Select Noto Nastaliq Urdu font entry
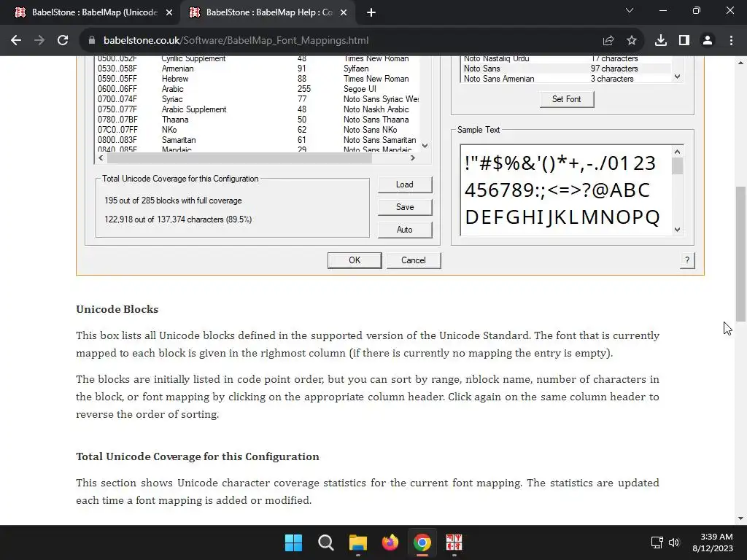Screen dimensions: 747x560 pyautogui.click(x=566, y=58)
